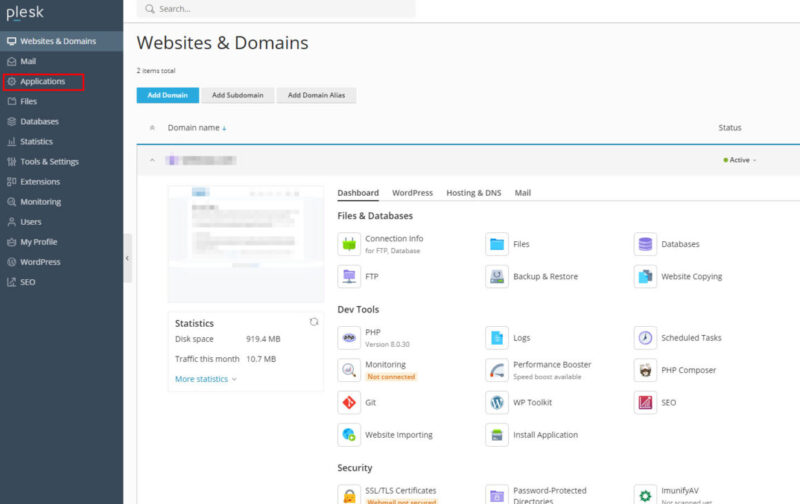This screenshot has height=504, width=800.
Task: Switch to the Hosting & DNS tab
Action: point(473,193)
